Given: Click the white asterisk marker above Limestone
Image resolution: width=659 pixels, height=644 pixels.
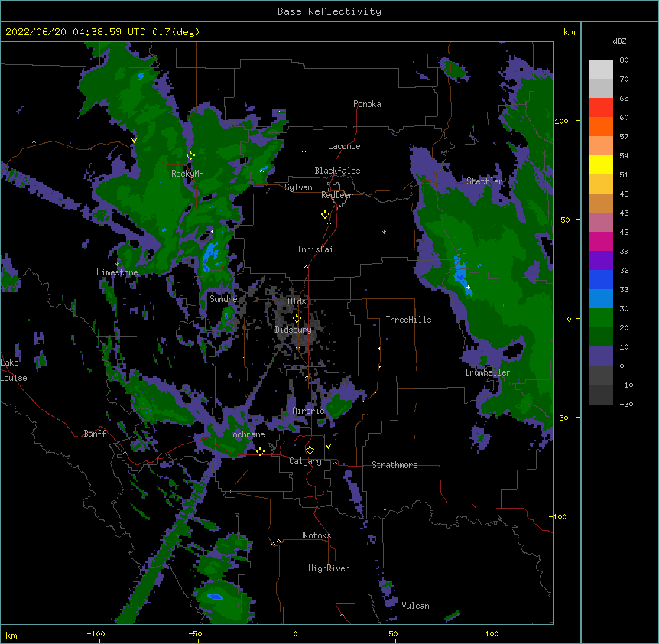Looking at the screenshot, I should coord(117,265).
